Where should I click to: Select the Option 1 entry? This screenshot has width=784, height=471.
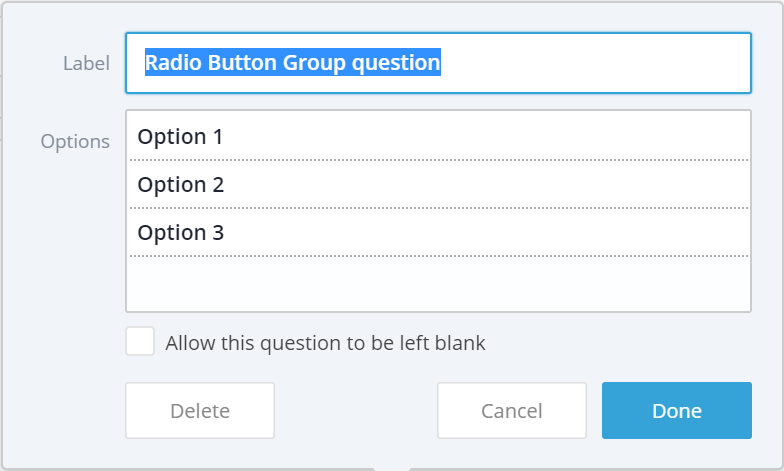point(438,136)
